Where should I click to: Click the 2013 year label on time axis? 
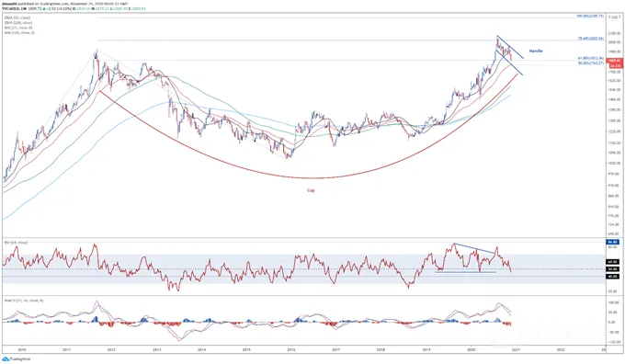pos(156,349)
